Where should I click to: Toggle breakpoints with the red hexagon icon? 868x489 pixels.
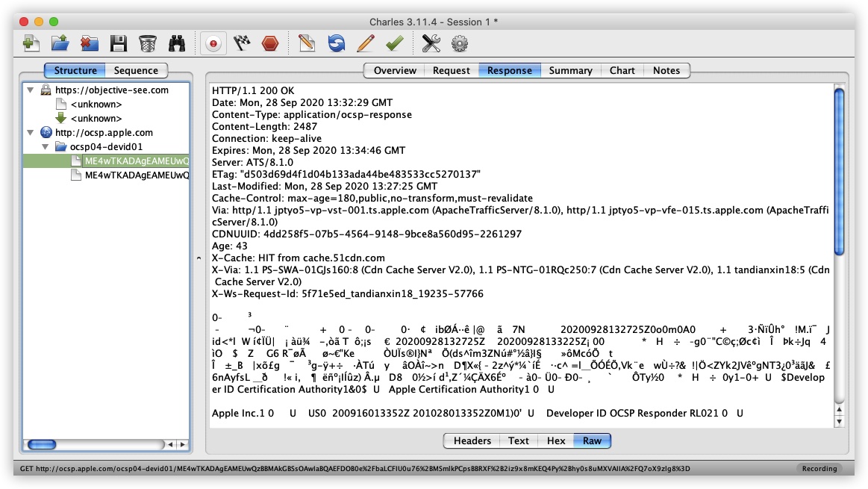(270, 43)
